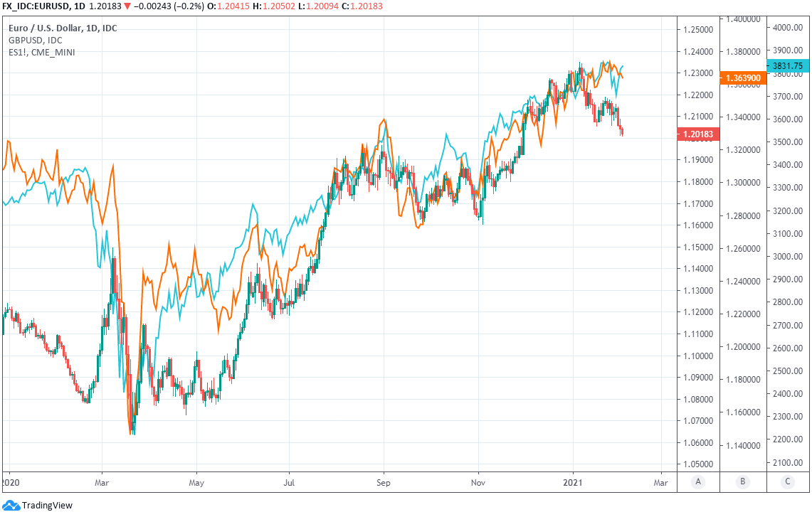This screenshot has height=517, width=812.
Task: Click the 3000.00 level on ES1! scale
Action: [x=788, y=257]
